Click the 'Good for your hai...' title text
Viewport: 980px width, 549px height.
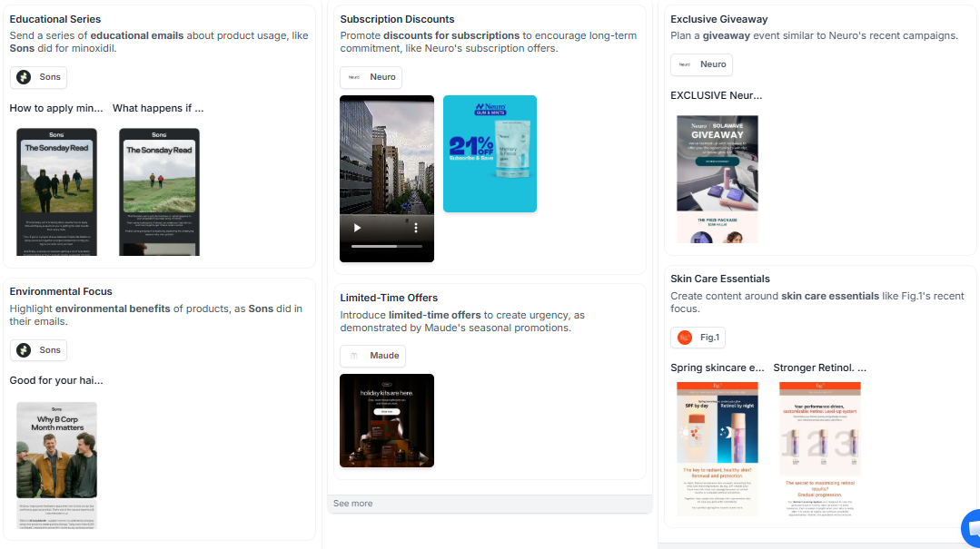click(56, 380)
